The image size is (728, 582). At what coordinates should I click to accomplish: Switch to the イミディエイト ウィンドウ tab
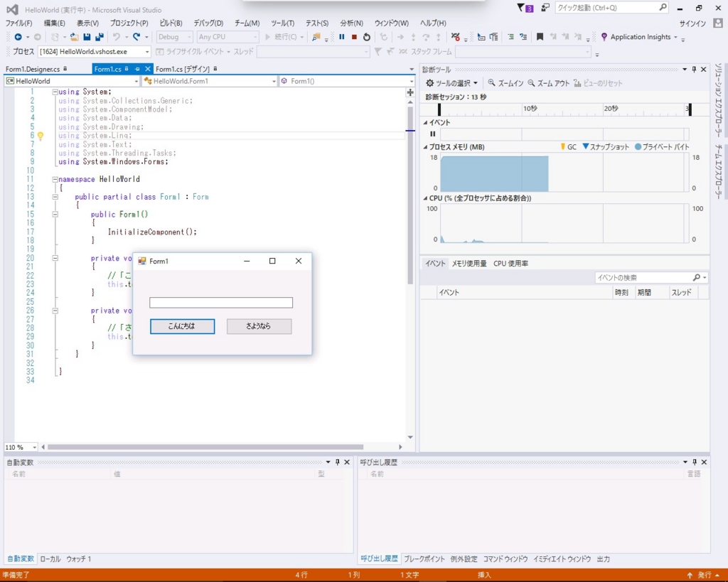(562, 559)
